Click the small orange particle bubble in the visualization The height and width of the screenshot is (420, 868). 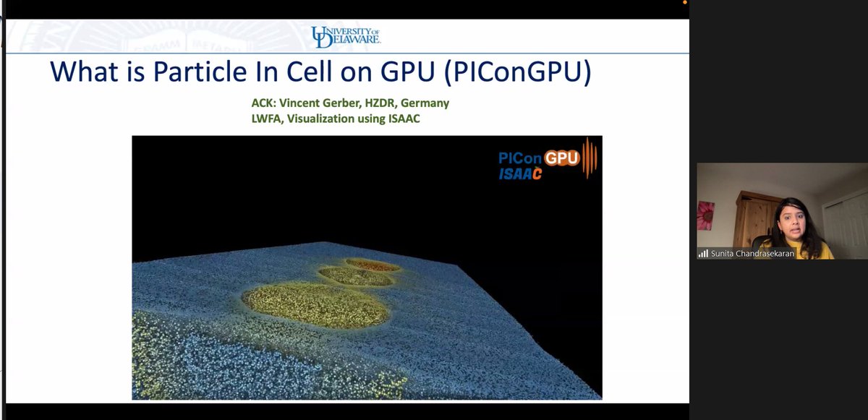pos(373,265)
